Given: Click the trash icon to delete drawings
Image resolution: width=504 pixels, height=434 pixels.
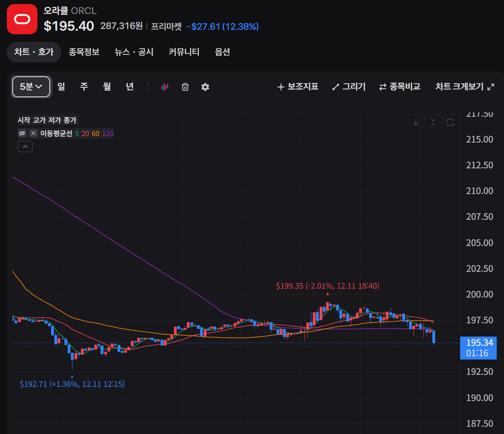Looking at the screenshot, I should (x=185, y=87).
